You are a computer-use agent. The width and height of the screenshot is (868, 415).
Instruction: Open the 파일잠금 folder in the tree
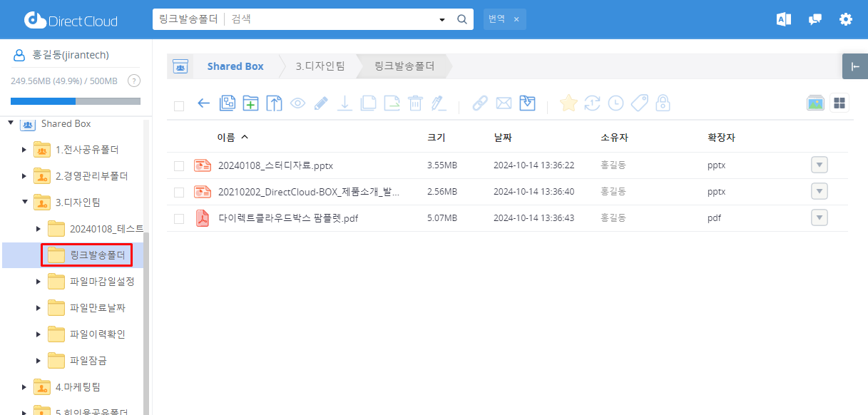[88, 361]
